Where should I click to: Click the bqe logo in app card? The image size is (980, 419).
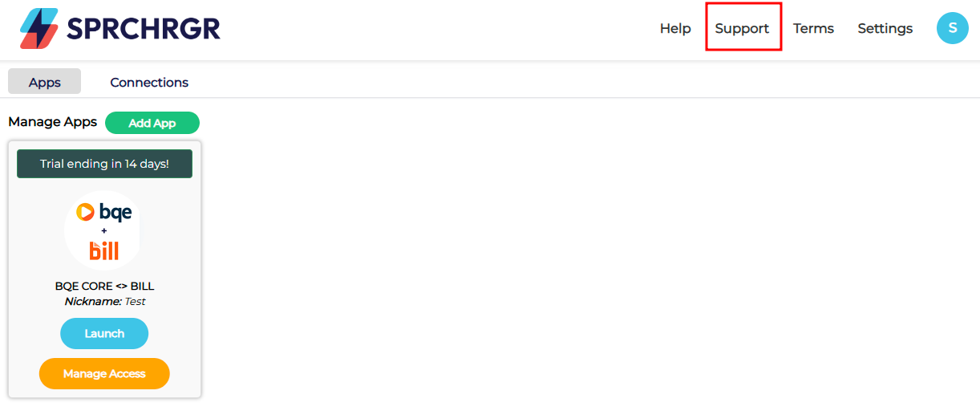click(x=104, y=212)
